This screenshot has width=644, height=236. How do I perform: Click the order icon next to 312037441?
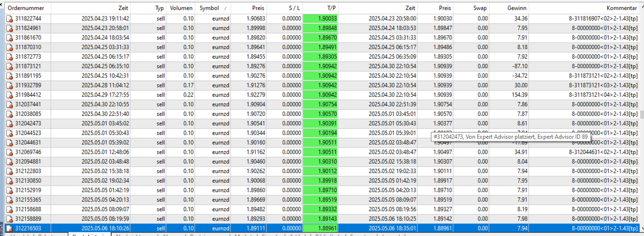pos(9,104)
